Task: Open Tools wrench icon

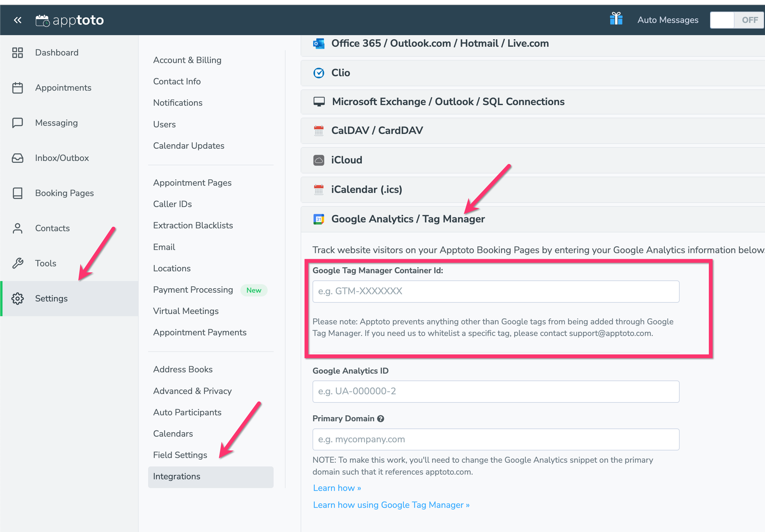Action: point(17,263)
